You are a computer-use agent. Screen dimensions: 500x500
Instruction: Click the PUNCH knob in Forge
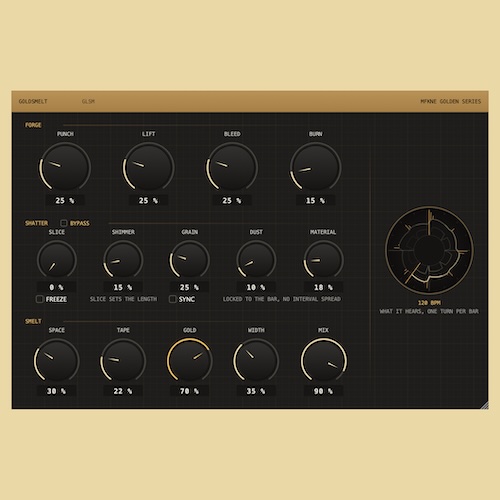pos(65,167)
